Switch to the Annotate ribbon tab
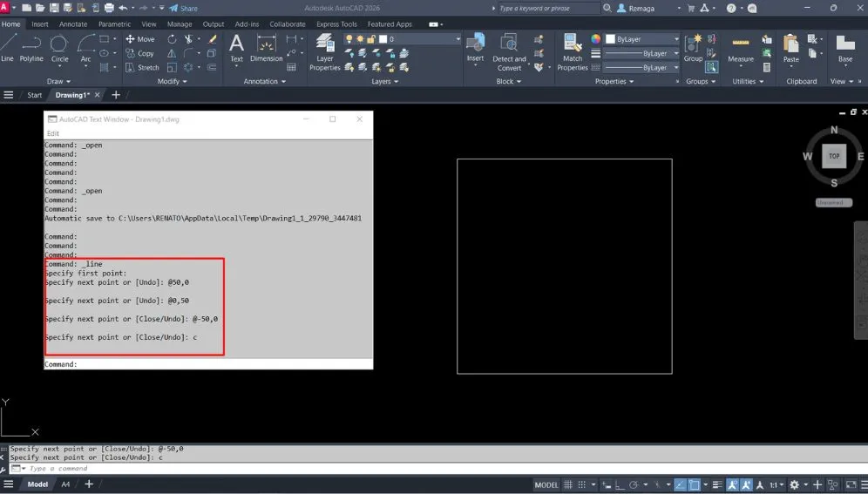 click(73, 24)
